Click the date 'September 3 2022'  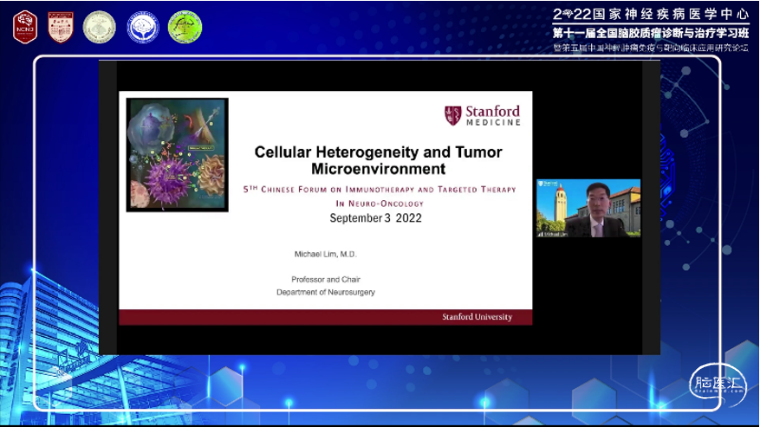[x=376, y=218]
